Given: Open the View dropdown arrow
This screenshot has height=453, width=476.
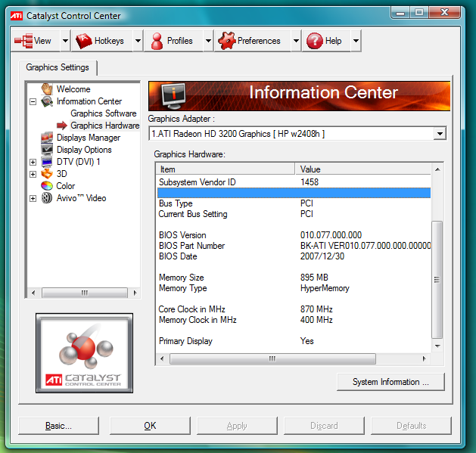Looking at the screenshot, I should point(65,41).
